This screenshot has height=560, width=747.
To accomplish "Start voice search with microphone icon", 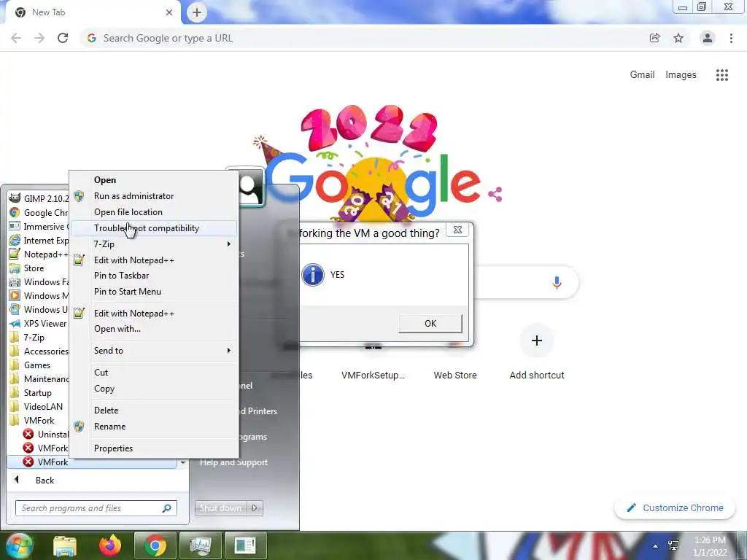I will point(557,282).
